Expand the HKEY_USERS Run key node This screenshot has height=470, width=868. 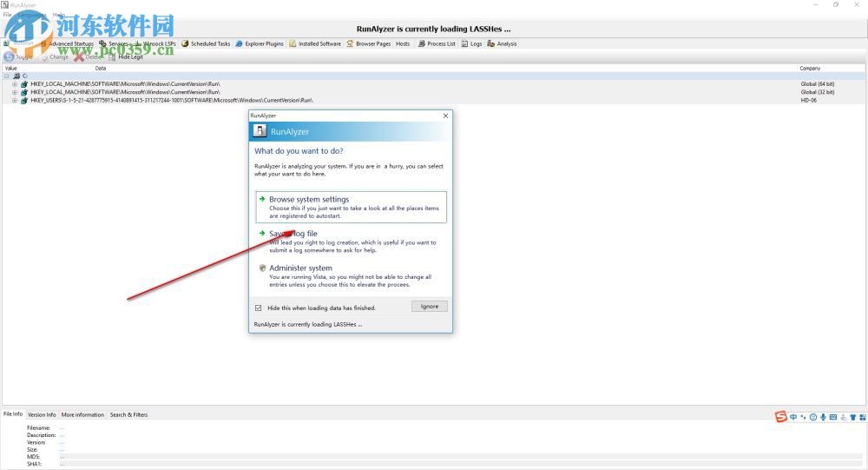click(15, 100)
